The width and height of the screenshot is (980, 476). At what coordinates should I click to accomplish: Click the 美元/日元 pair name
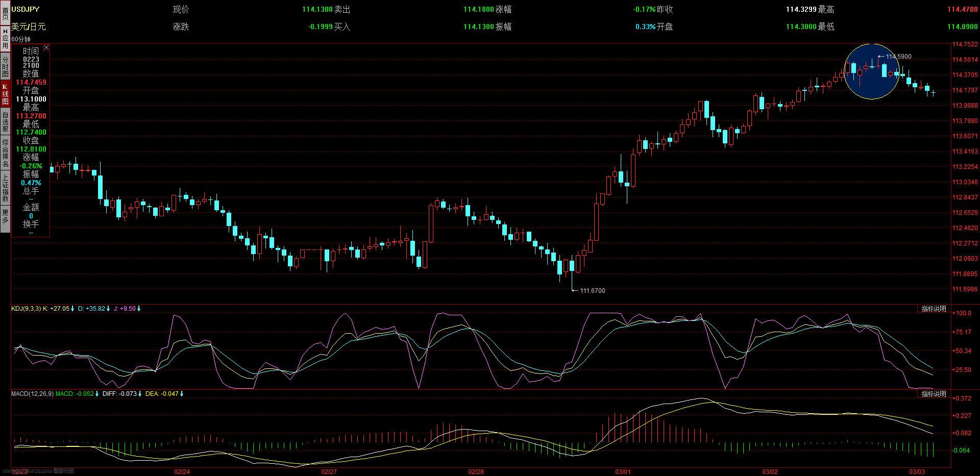click(29, 27)
